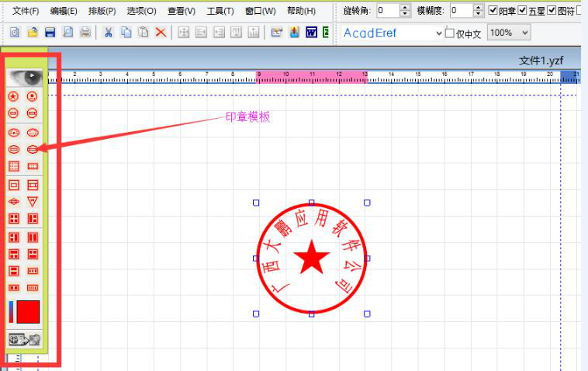Click the red seal color swatch
The height and width of the screenshot is (371, 588).
coord(28,312)
